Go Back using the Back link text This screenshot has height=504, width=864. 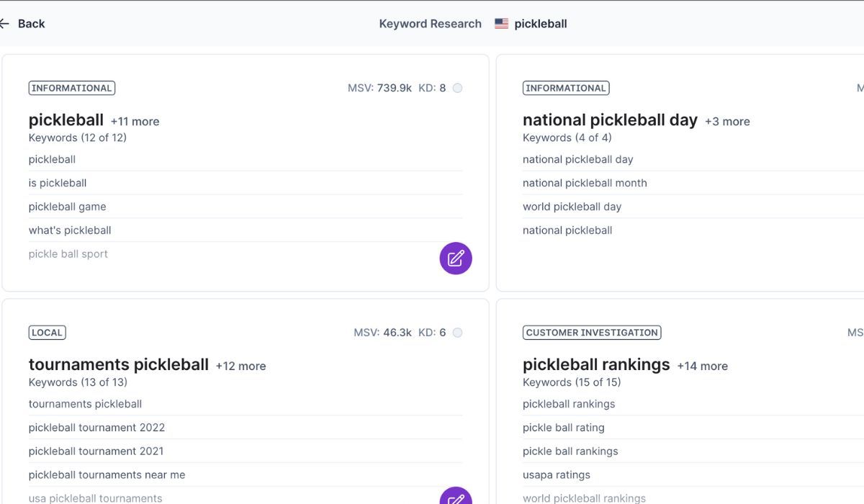(31, 24)
